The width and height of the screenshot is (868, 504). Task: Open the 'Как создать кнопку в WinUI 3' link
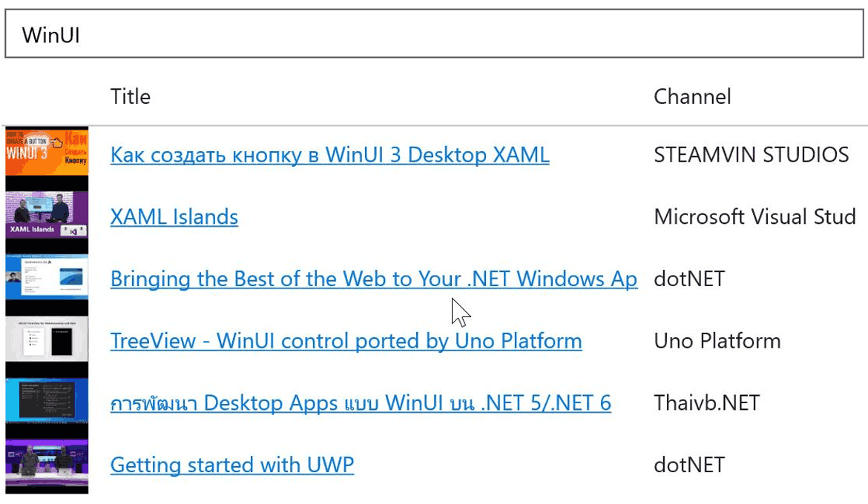(329, 155)
